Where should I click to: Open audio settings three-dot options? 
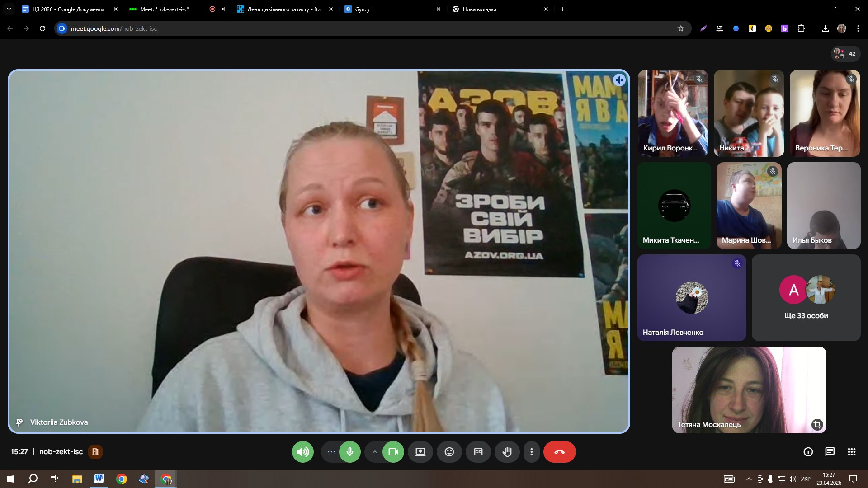point(331,452)
